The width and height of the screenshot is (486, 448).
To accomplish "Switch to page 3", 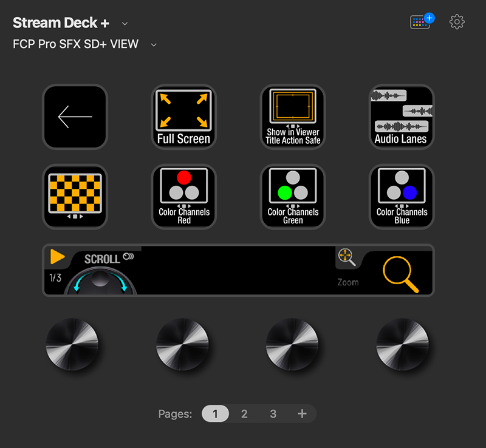I will [273, 413].
